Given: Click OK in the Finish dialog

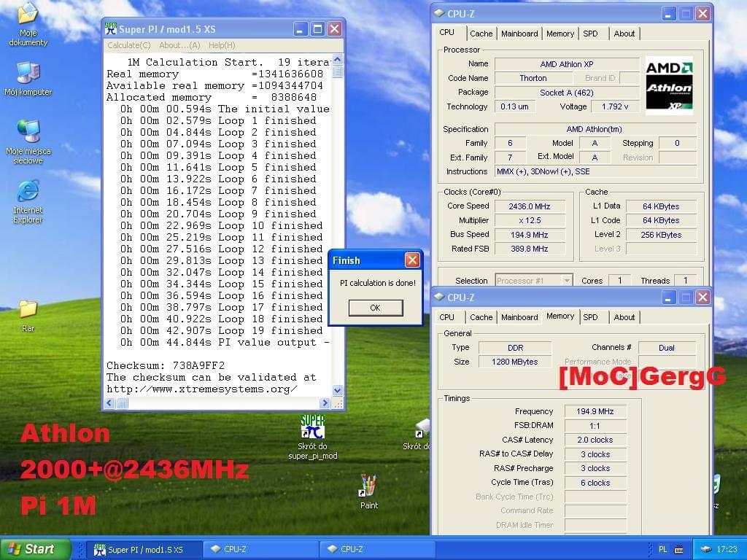Looking at the screenshot, I should [x=376, y=308].
